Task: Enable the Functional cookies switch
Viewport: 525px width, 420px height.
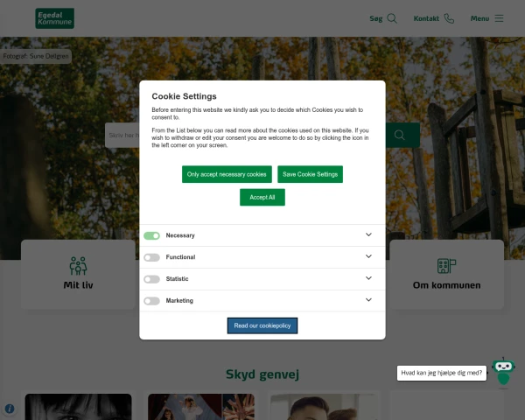Action: point(151,257)
